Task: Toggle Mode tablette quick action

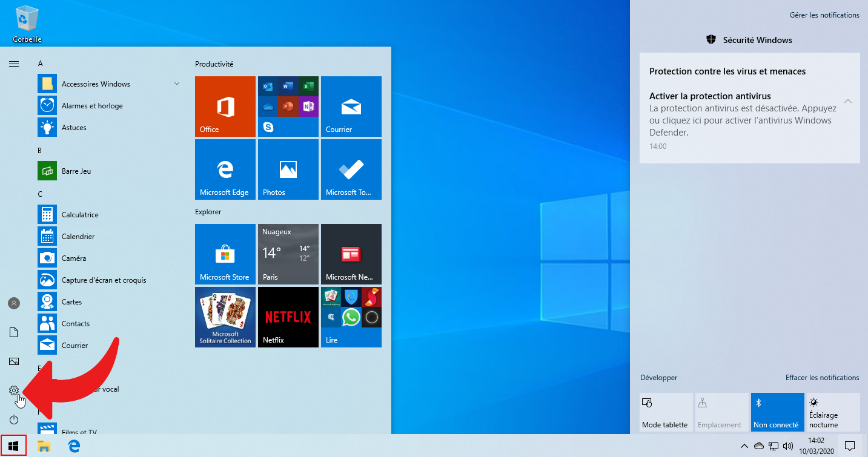Action: coord(666,412)
